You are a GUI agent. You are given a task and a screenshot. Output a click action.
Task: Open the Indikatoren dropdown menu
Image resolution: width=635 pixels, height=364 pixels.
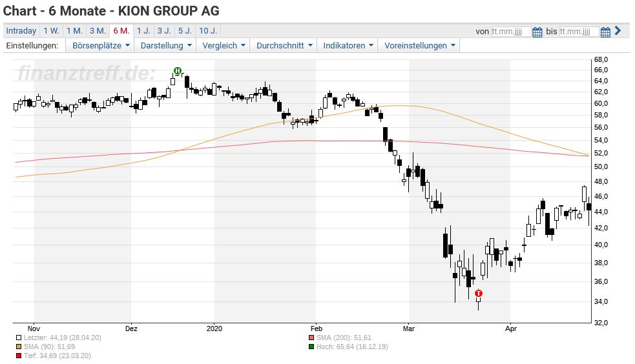[x=348, y=46]
